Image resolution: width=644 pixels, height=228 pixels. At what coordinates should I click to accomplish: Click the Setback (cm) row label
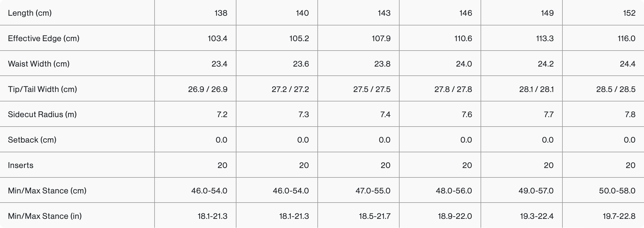(32, 140)
